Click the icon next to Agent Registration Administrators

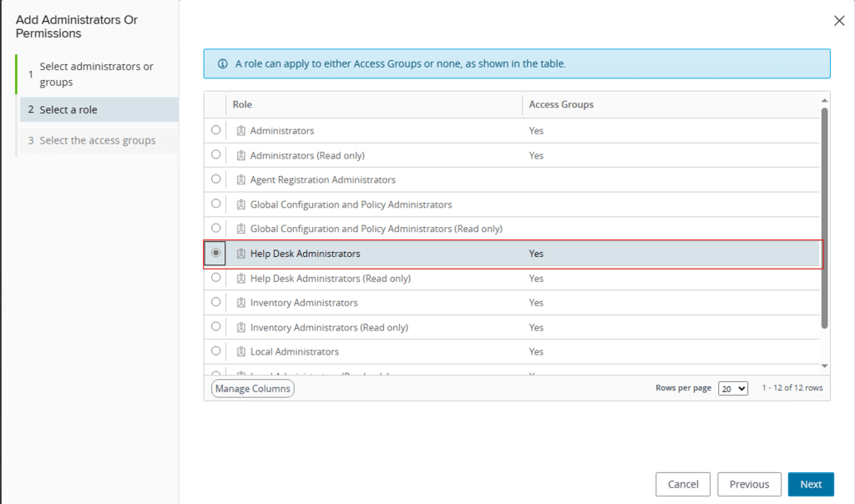(240, 179)
